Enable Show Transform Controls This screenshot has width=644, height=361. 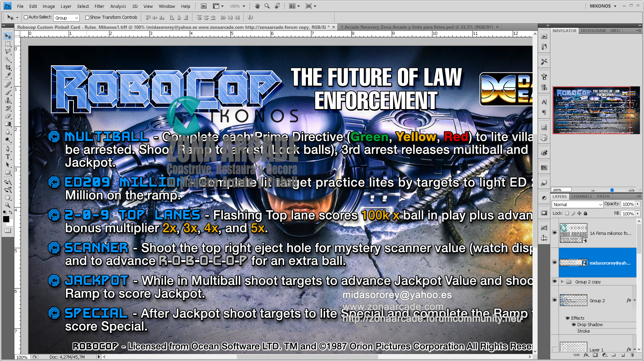point(87,17)
